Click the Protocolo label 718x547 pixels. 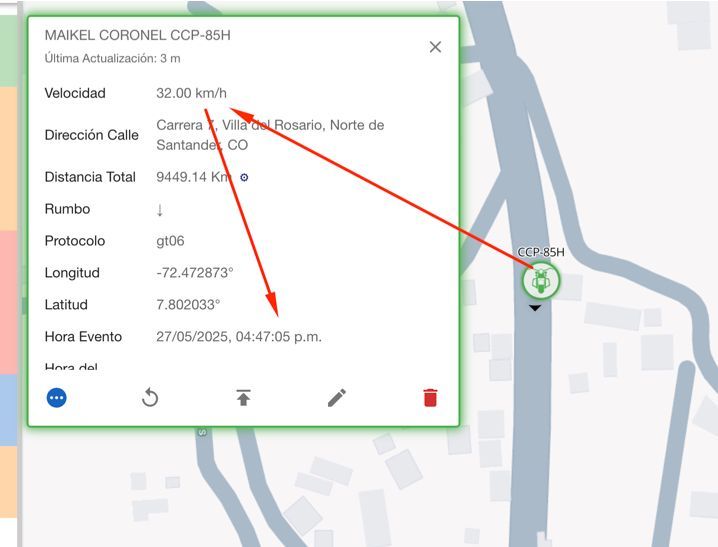[x=75, y=241]
